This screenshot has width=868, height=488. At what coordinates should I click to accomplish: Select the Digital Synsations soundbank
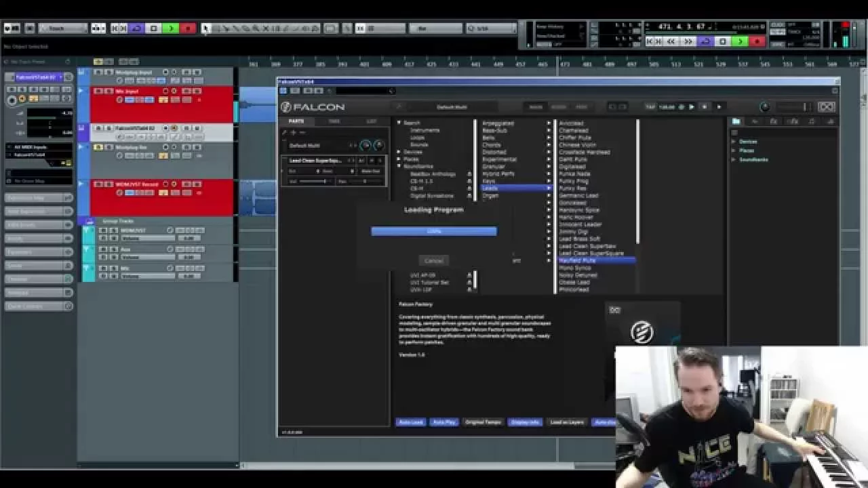point(431,196)
